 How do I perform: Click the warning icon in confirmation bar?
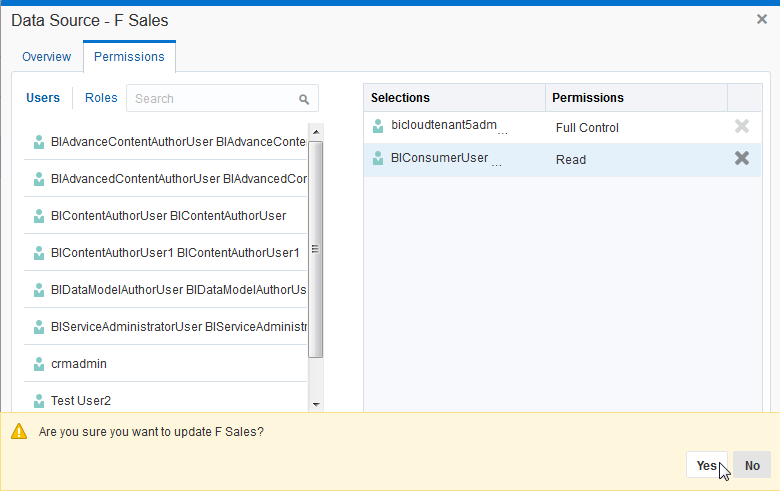[18, 432]
